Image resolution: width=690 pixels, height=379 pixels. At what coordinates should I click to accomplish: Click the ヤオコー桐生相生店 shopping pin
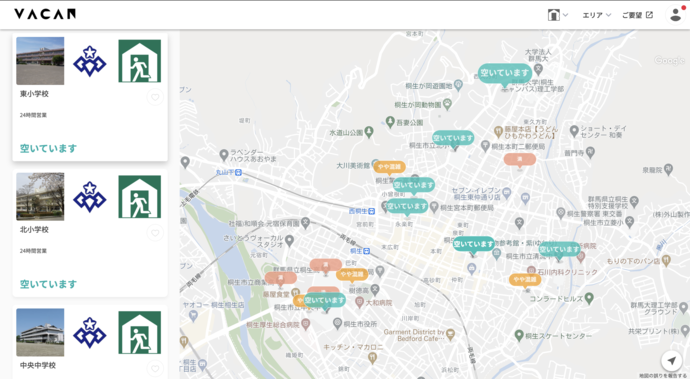(x=193, y=315)
